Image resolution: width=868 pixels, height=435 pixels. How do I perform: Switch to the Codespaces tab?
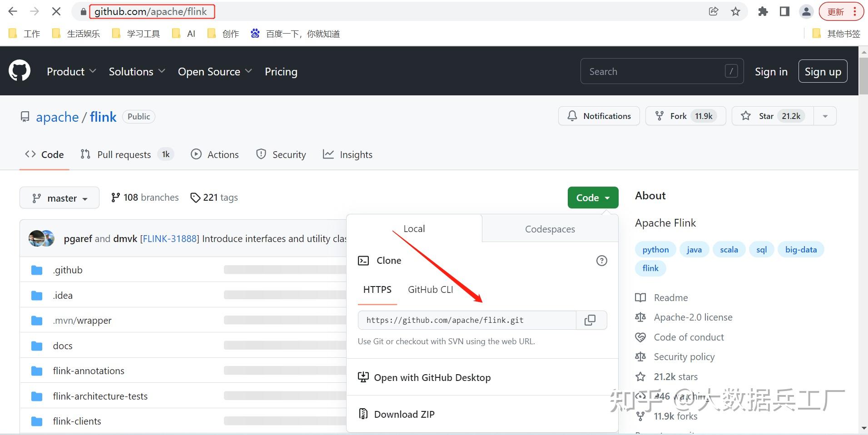(550, 229)
